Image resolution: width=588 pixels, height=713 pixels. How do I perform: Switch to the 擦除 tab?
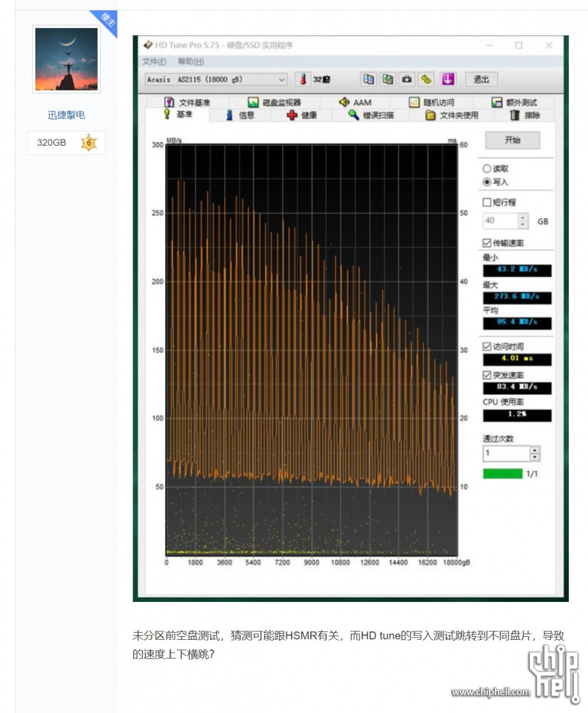click(525, 115)
